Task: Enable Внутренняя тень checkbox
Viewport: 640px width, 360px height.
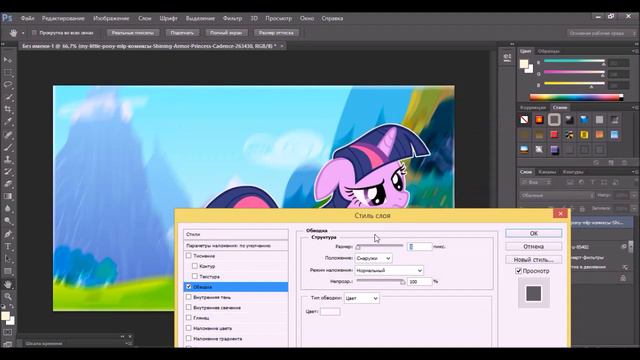Action: coord(189,297)
